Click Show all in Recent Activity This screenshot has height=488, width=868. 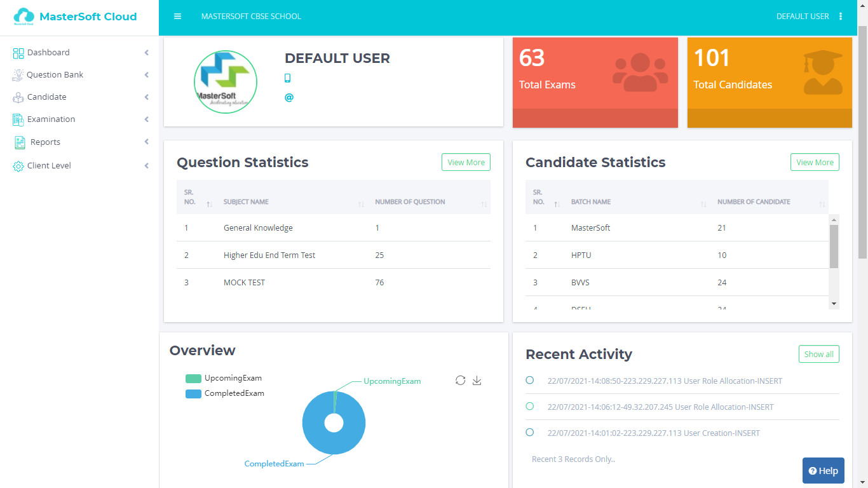(818, 354)
